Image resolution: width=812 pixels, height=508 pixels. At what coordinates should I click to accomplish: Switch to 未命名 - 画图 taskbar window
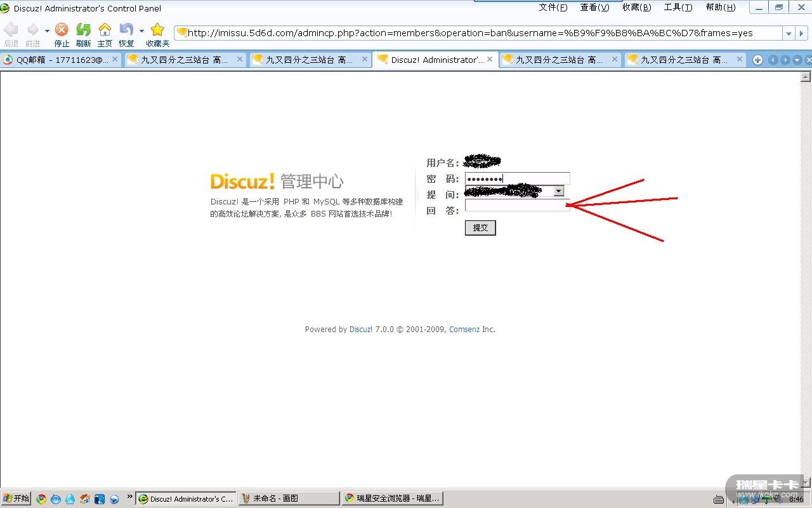click(x=289, y=498)
